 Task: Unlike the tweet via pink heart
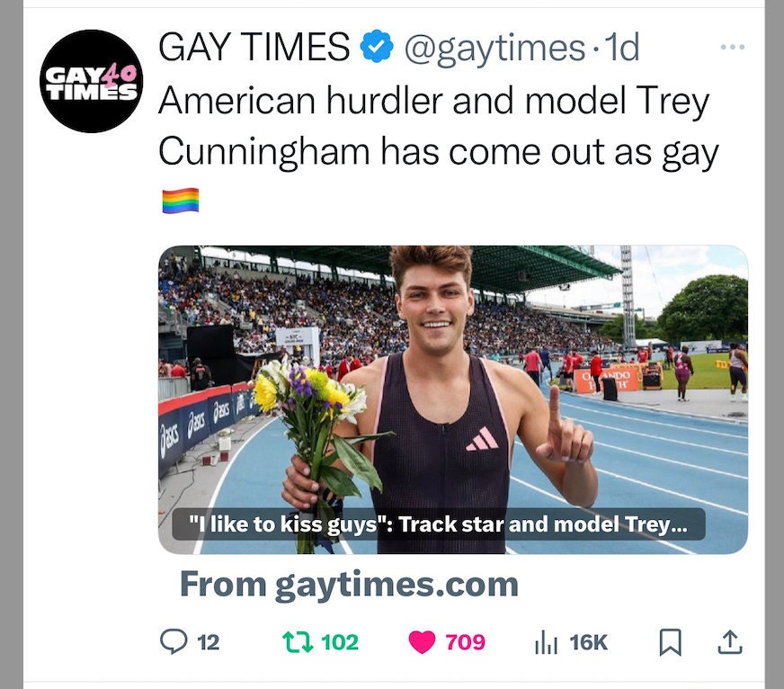(422, 642)
